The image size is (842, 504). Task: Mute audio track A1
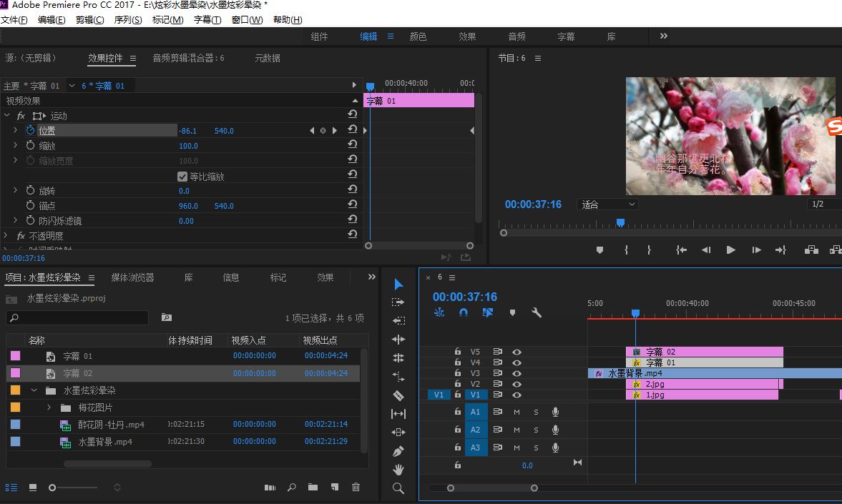click(x=517, y=412)
